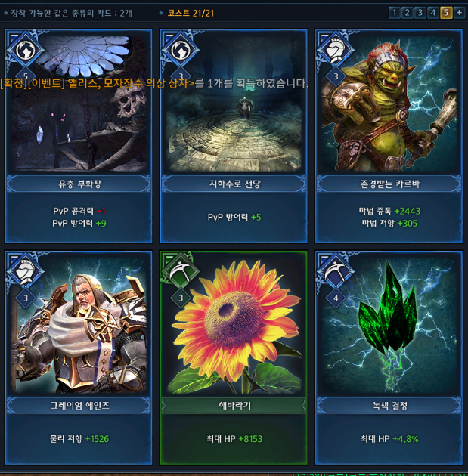Click cost badge 4 on 녹색 결정 card
This screenshot has width=468, height=476.
[336, 298]
